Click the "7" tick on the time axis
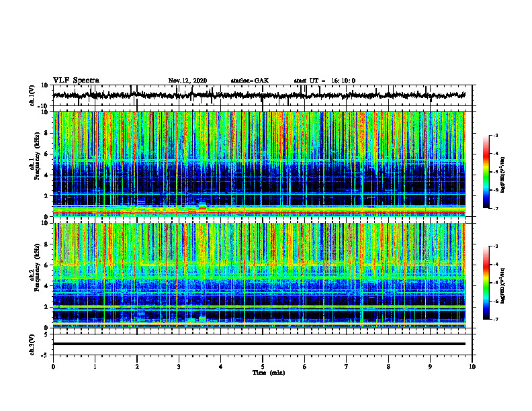This screenshot has height=411, width=532. coord(347,367)
